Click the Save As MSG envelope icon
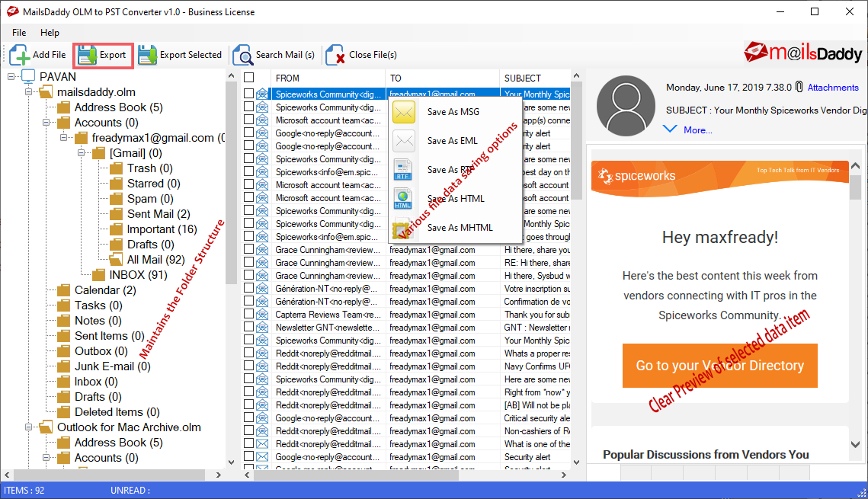 (x=404, y=112)
